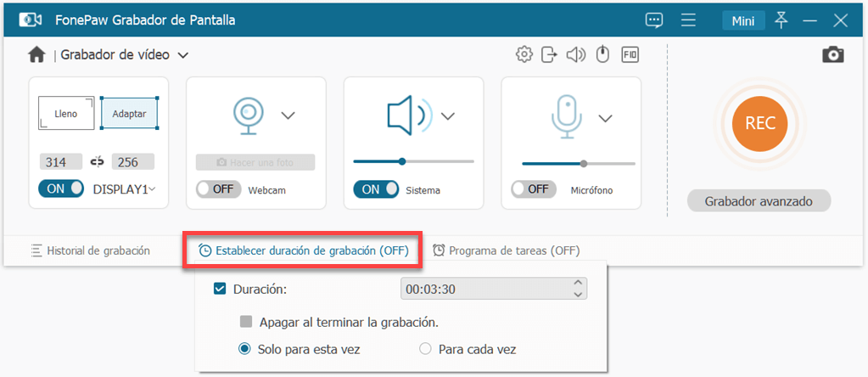This screenshot has height=377, width=868.
Task: Click the export output icon
Action: click(549, 54)
